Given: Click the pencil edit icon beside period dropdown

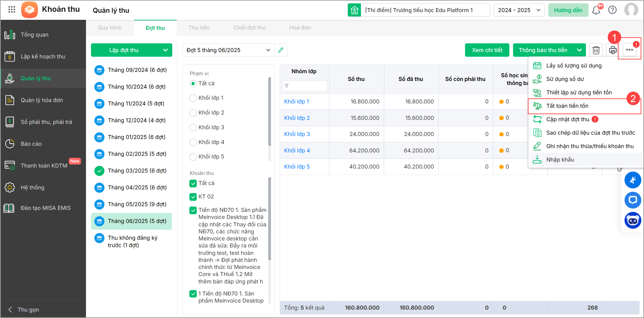Looking at the screenshot, I should [x=281, y=50].
